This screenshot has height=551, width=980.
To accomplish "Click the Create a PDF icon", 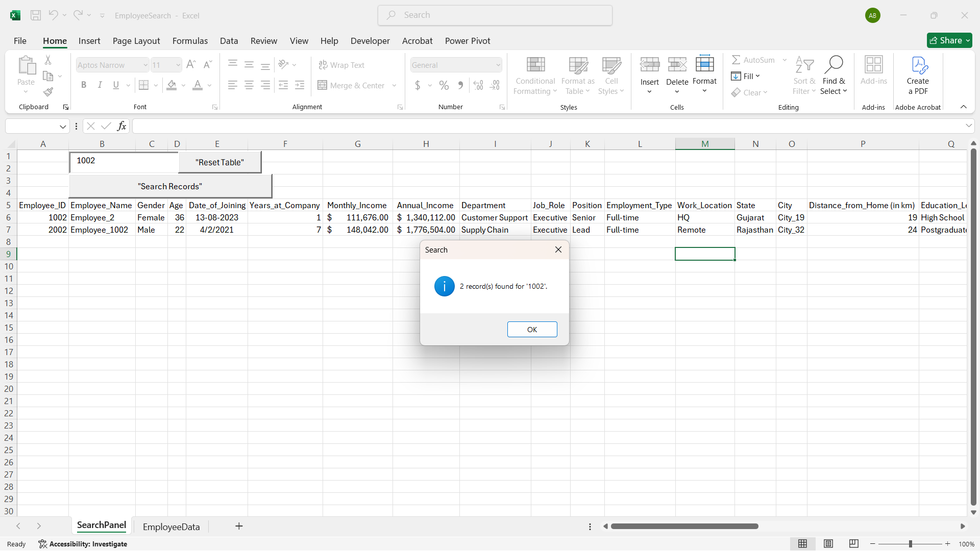I will (918, 65).
